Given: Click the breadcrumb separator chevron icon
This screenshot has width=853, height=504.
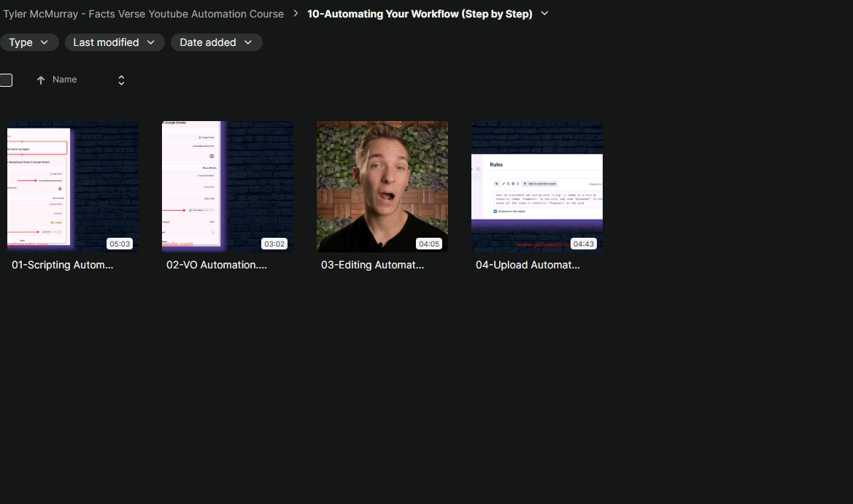Looking at the screenshot, I should click(x=296, y=14).
